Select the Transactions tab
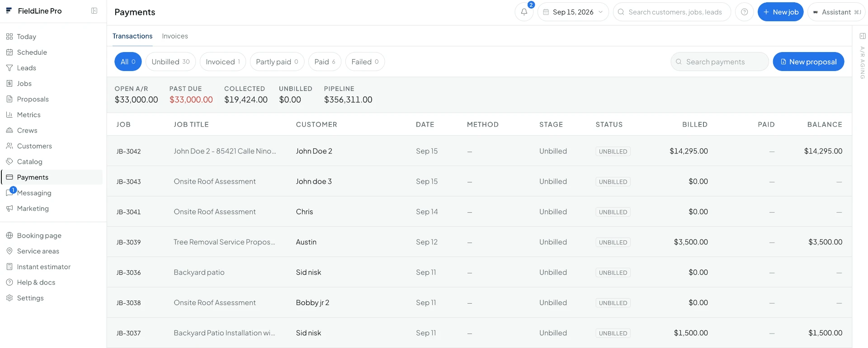 pos(132,36)
